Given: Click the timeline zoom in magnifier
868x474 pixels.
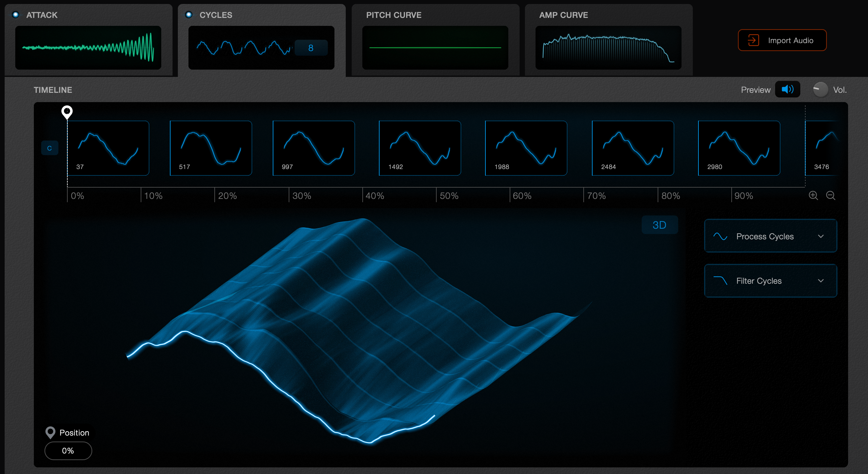Looking at the screenshot, I should click(x=813, y=195).
